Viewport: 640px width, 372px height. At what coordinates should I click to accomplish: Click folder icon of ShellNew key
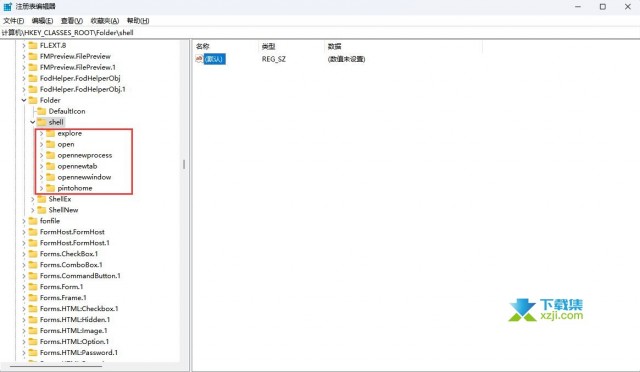click(x=42, y=210)
